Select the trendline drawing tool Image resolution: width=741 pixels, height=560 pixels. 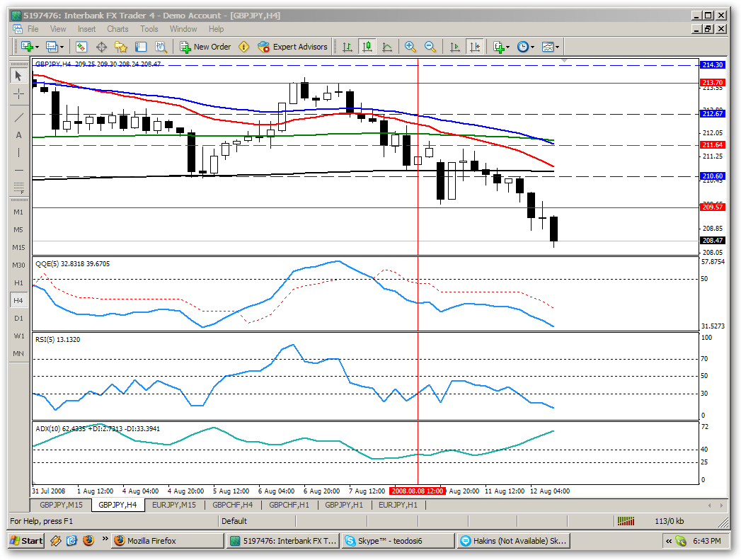(x=18, y=118)
